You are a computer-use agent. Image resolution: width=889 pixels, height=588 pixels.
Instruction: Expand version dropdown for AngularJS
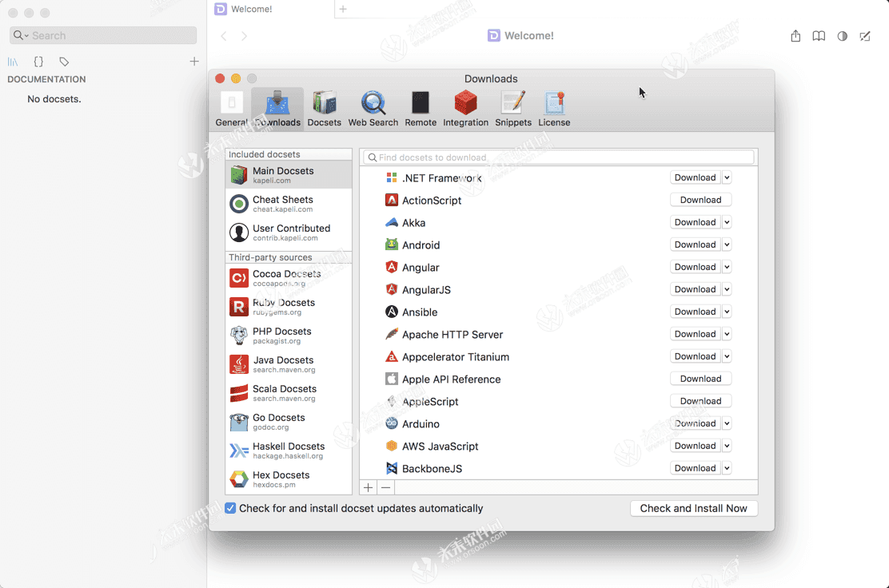(727, 289)
